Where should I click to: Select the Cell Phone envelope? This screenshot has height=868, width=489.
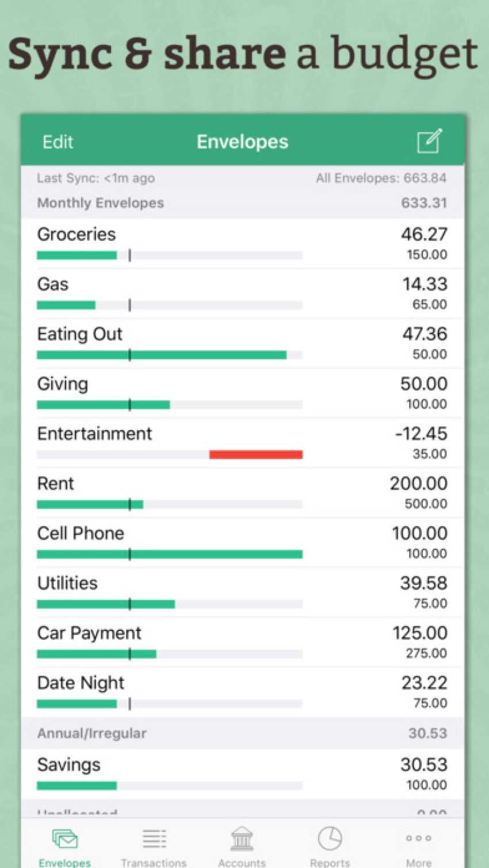242,542
